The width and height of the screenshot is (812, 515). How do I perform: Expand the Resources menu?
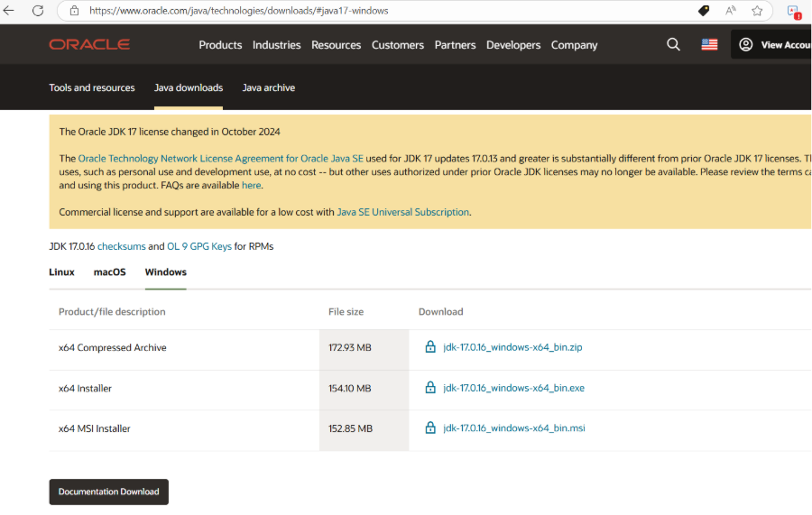click(x=336, y=45)
